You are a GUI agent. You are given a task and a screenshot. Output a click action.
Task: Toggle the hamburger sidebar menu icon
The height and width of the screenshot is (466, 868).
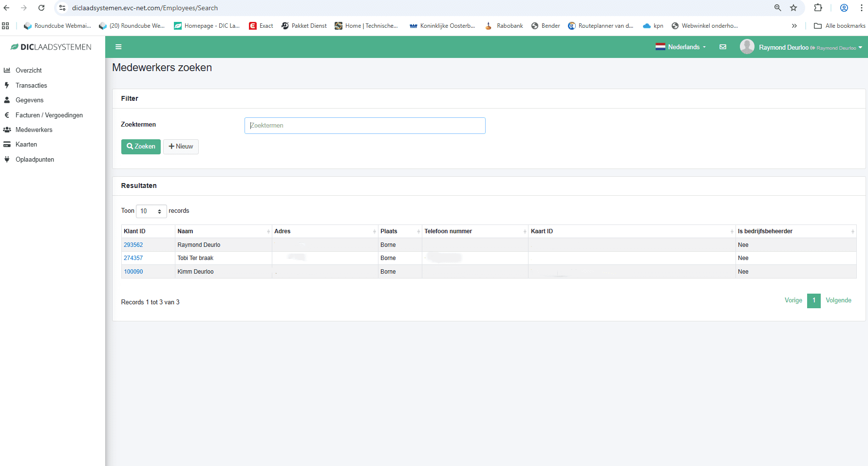pos(118,47)
